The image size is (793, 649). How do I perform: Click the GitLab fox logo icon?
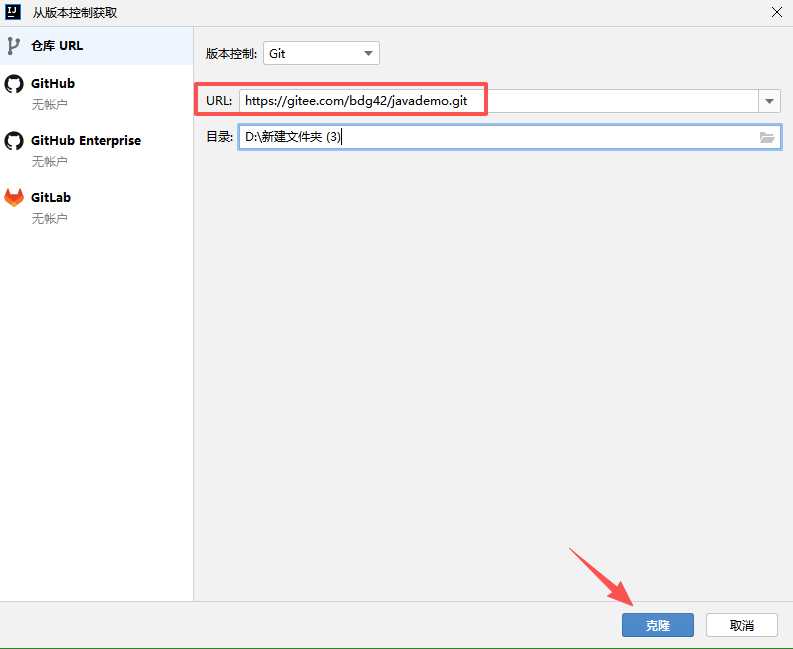pyautogui.click(x=14, y=198)
